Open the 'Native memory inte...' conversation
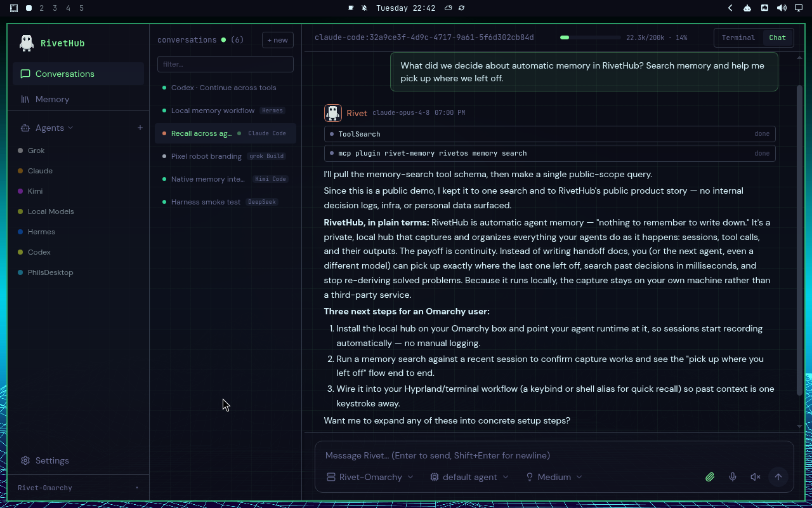The image size is (812, 508). point(225,179)
